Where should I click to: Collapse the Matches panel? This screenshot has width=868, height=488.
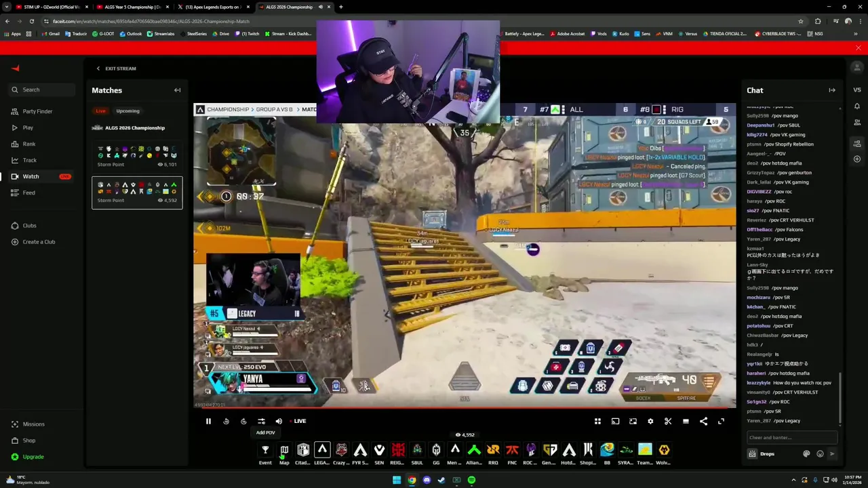[x=177, y=90]
